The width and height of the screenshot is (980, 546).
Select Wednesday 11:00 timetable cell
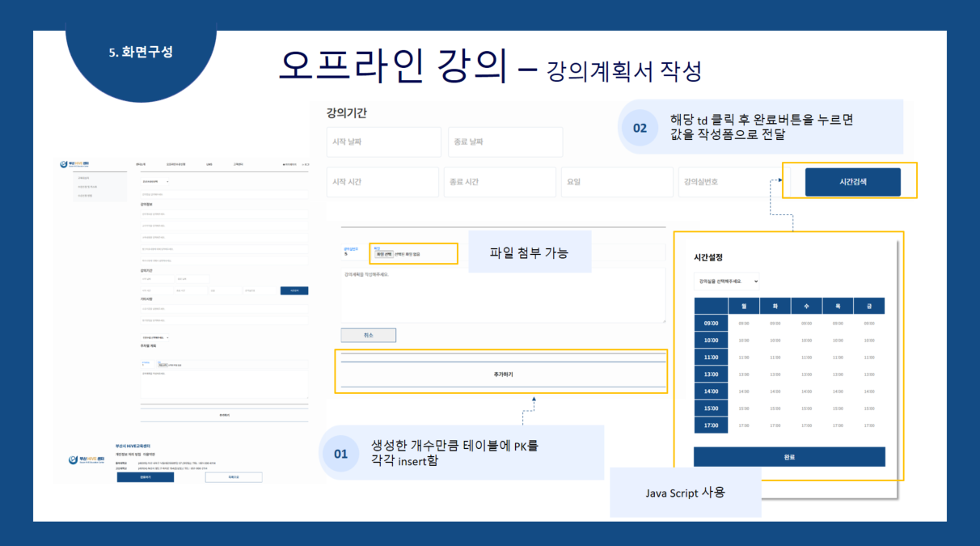pos(806,358)
